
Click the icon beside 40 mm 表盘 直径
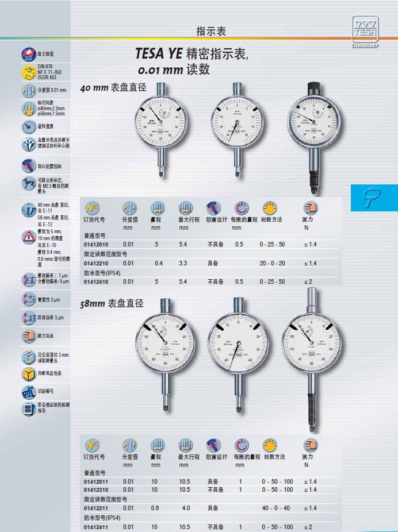(x=29, y=210)
